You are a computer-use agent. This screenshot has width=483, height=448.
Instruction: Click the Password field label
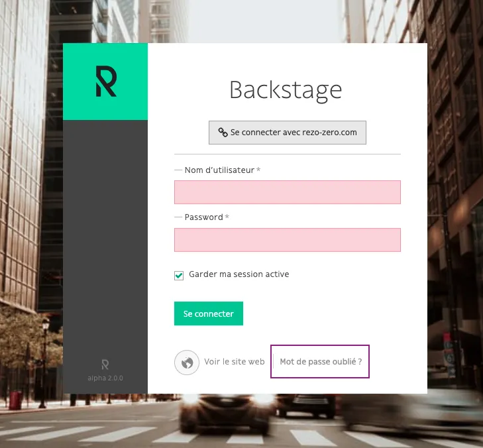pos(203,217)
